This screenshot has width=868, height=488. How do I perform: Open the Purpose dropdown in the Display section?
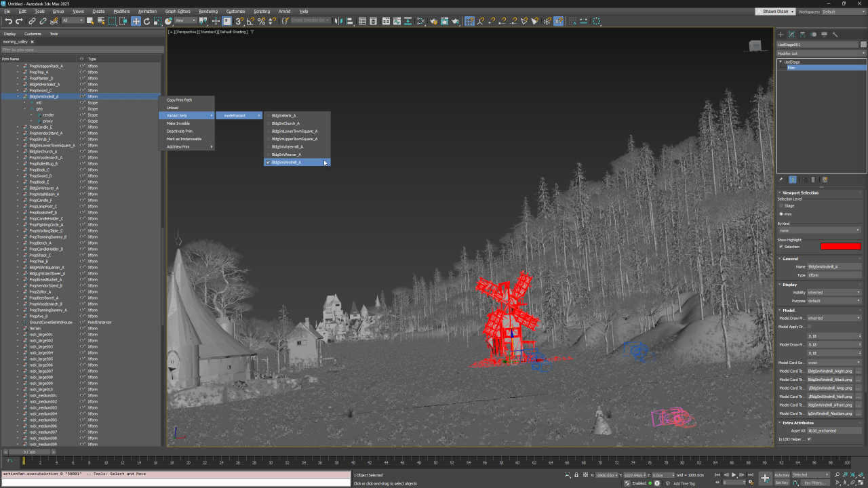(834, 300)
